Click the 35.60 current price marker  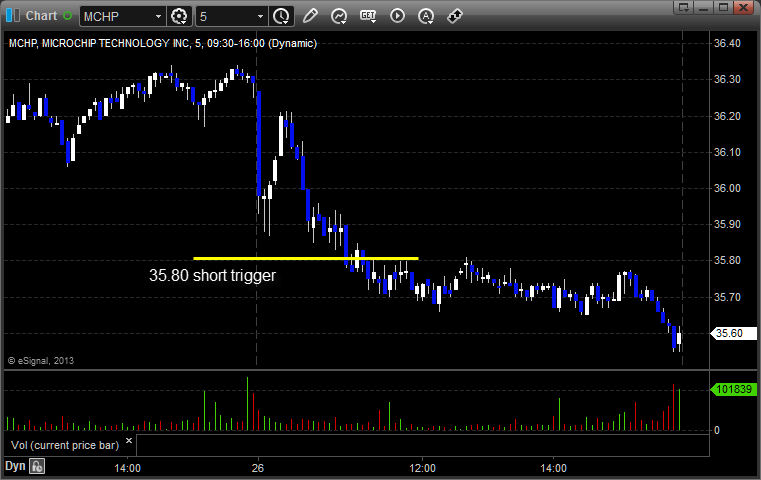tap(733, 333)
